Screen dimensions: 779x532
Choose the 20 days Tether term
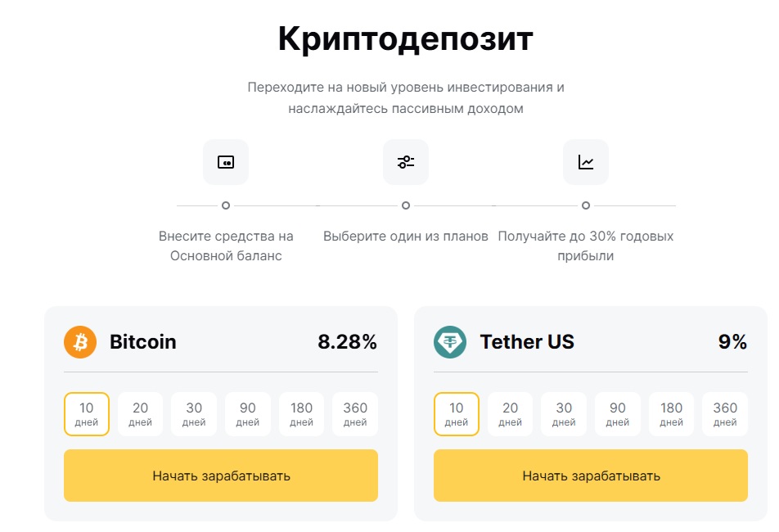tap(511, 414)
